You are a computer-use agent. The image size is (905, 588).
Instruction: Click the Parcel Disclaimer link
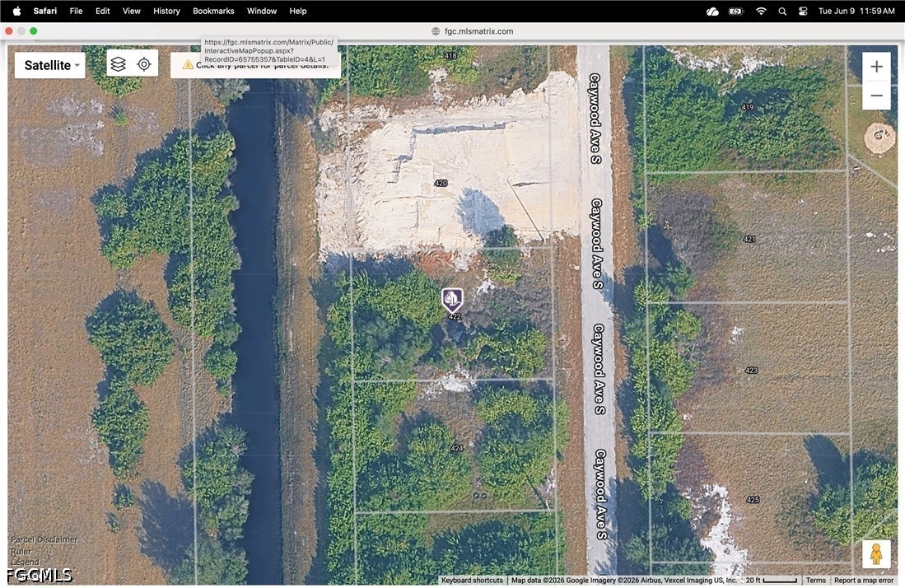click(44, 539)
